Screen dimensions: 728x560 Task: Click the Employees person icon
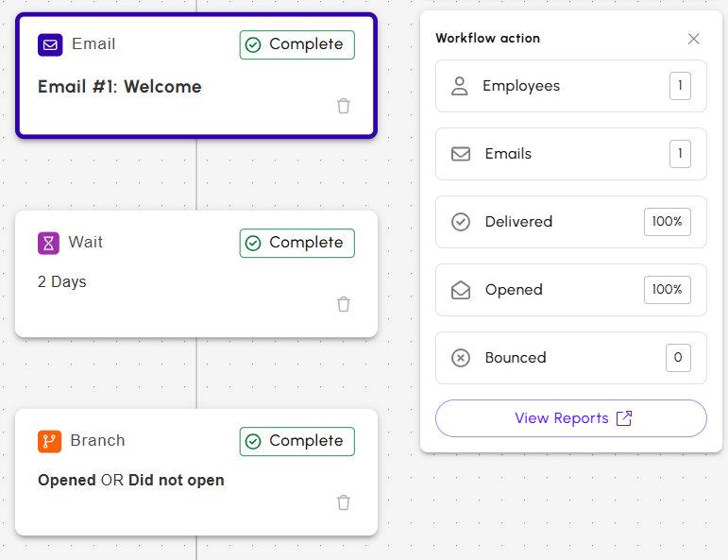click(460, 86)
